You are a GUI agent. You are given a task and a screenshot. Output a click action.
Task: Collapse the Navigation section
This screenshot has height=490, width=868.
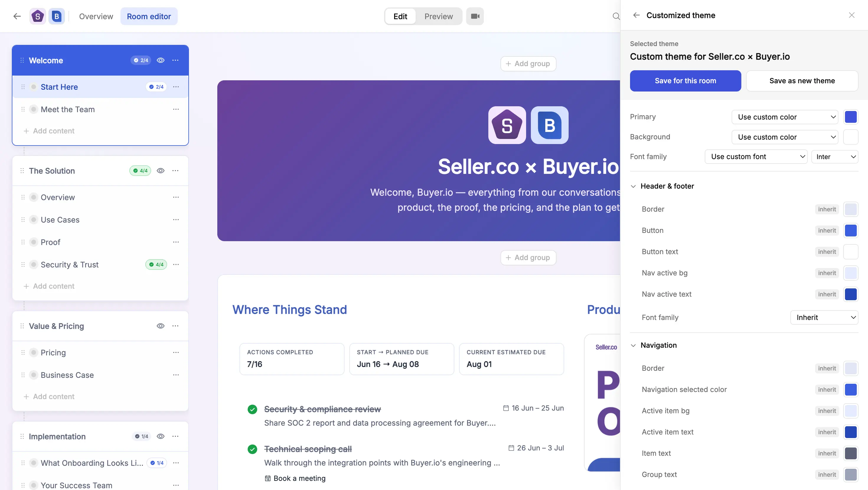pyautogui.click(x=633, y=345)
